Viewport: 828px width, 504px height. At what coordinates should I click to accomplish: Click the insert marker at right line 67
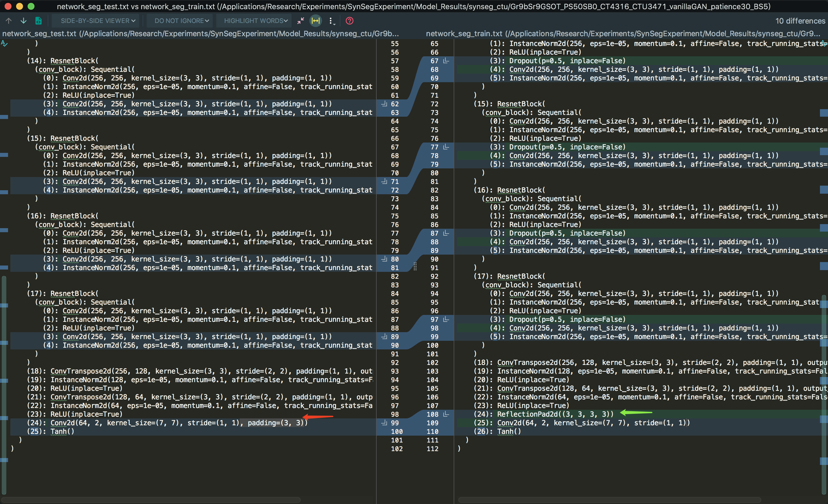(446, 61)
